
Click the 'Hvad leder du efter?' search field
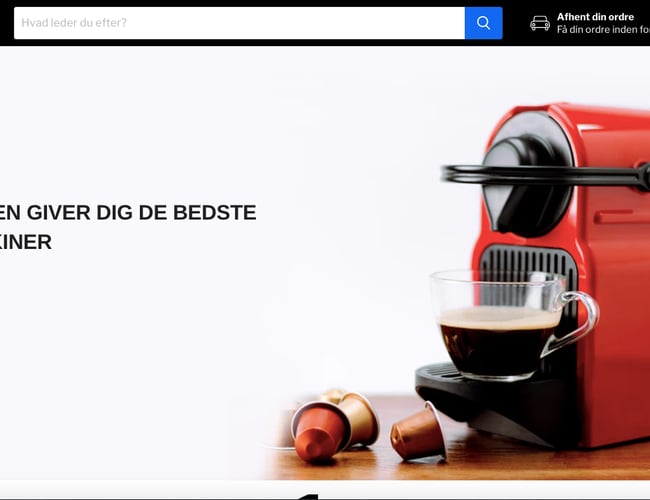(x=239, y=23)
